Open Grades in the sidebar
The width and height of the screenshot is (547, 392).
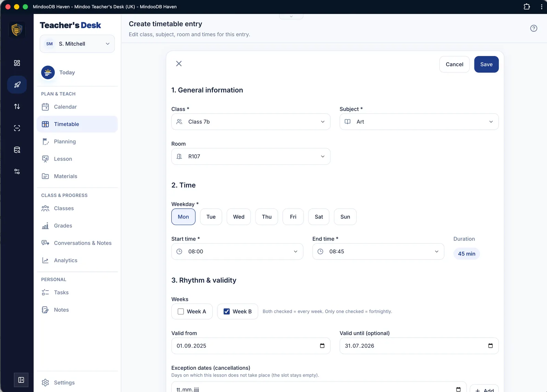point(77,226)
